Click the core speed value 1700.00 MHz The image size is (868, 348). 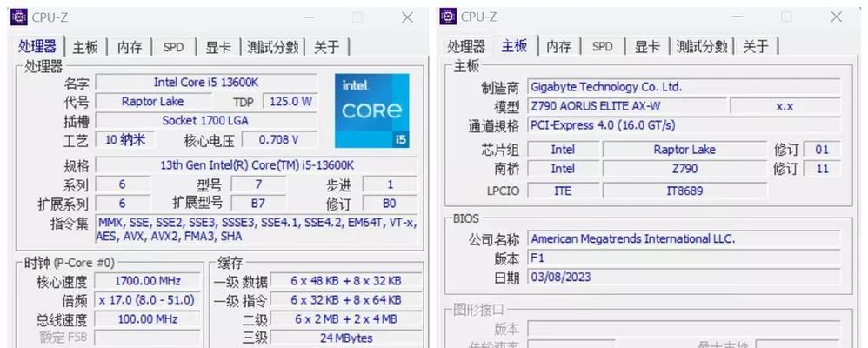click(x=147, y=281)
